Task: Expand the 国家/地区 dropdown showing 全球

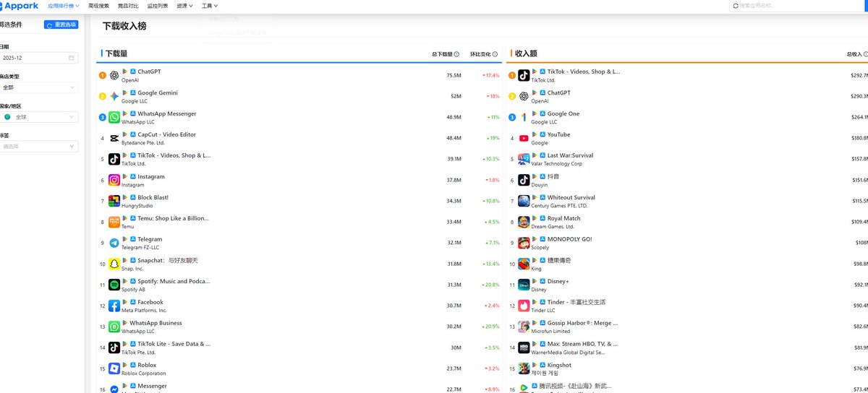Action: tap(38, 116)
